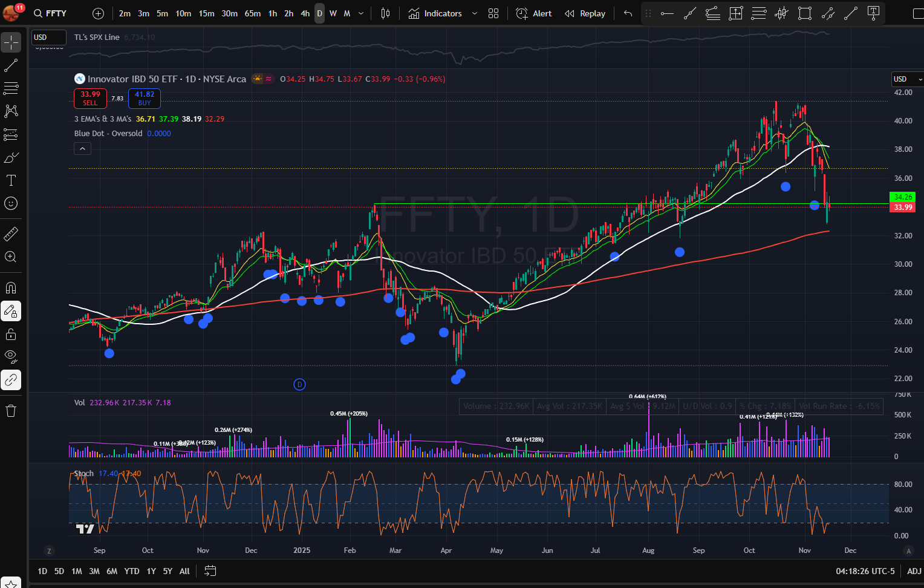Select the sidebar Text tool
The image size is (924, 588).
click(11, 180)
